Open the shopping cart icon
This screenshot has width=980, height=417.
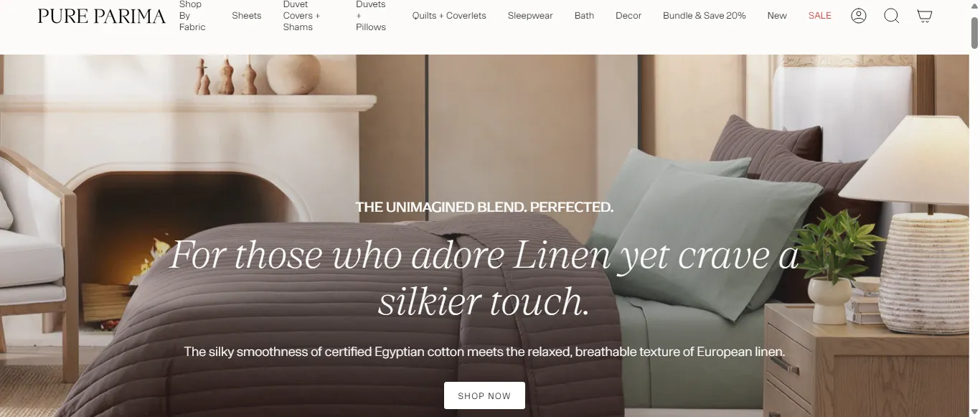[925, 16]
